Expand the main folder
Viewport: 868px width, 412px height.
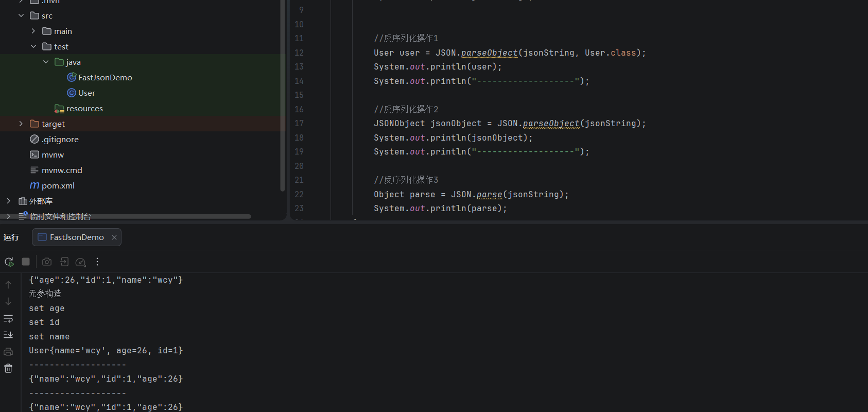[x=33, y=31]
